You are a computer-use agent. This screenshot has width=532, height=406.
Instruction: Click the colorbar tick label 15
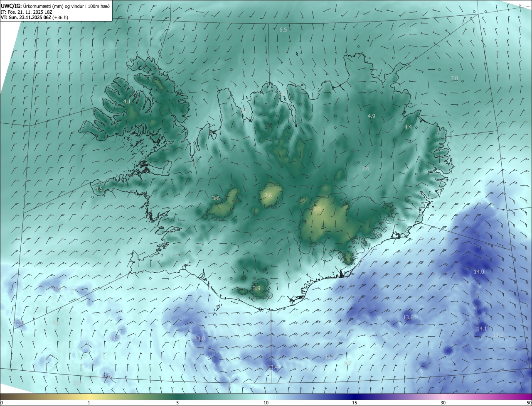click(x=355, y=403)
